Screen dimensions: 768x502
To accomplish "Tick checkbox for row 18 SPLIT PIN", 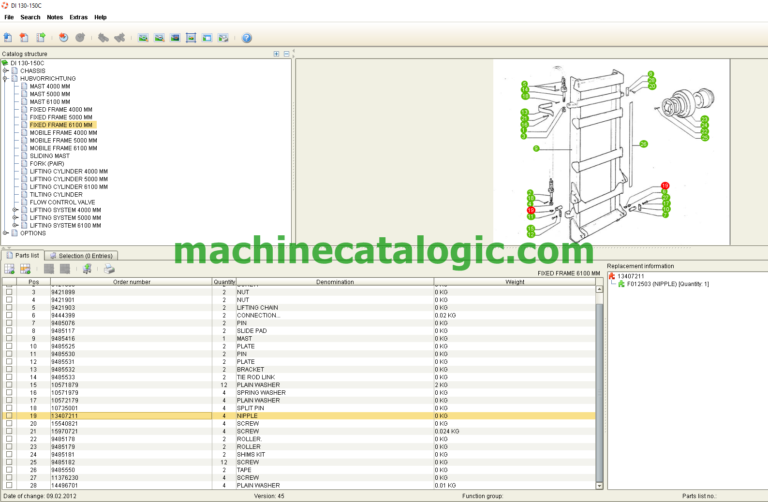I will point(9,408).
